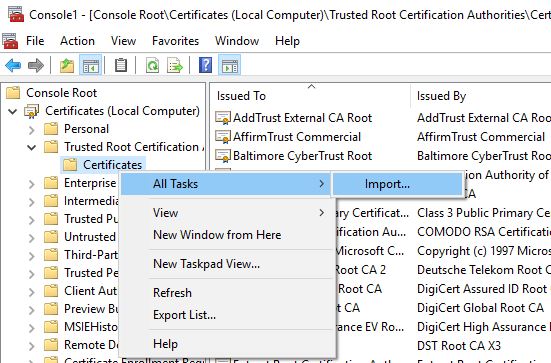The width and height of the screenshot is (551, 363).
Task: Click the Enterprise folder icon in tree
Action: click(x=51, y=183)
